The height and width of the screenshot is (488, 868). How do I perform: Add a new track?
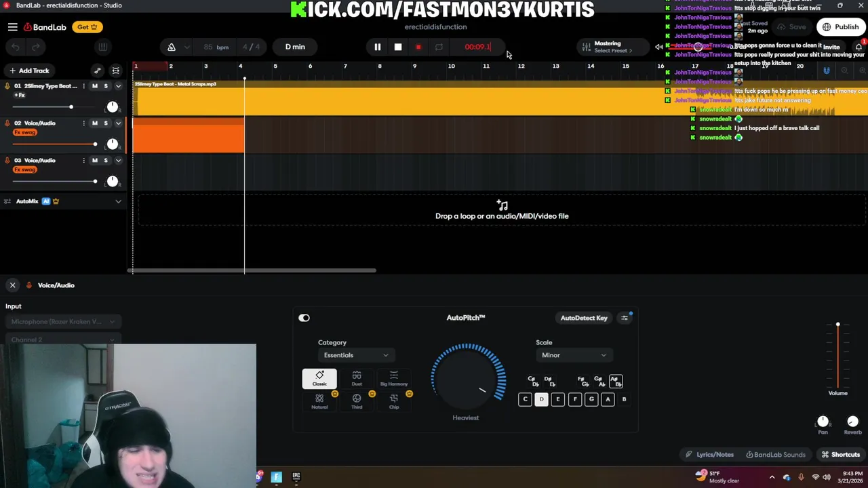tap(29, 70)
